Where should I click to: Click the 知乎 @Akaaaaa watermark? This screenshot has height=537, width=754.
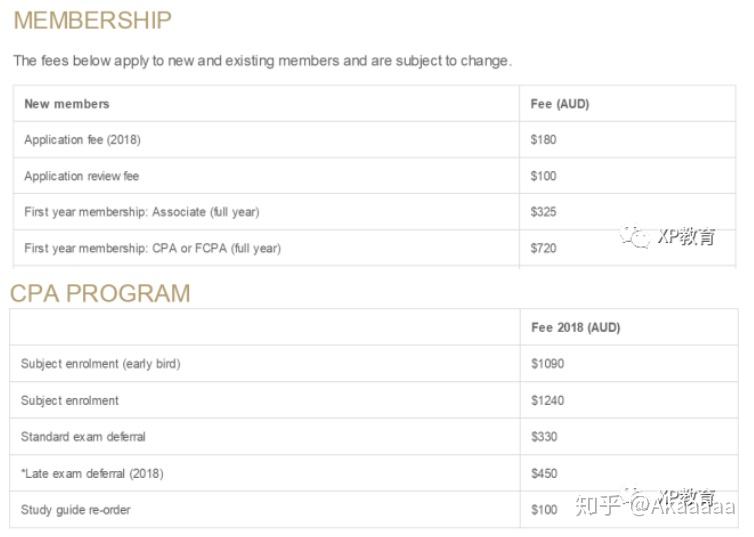(655, 506)
